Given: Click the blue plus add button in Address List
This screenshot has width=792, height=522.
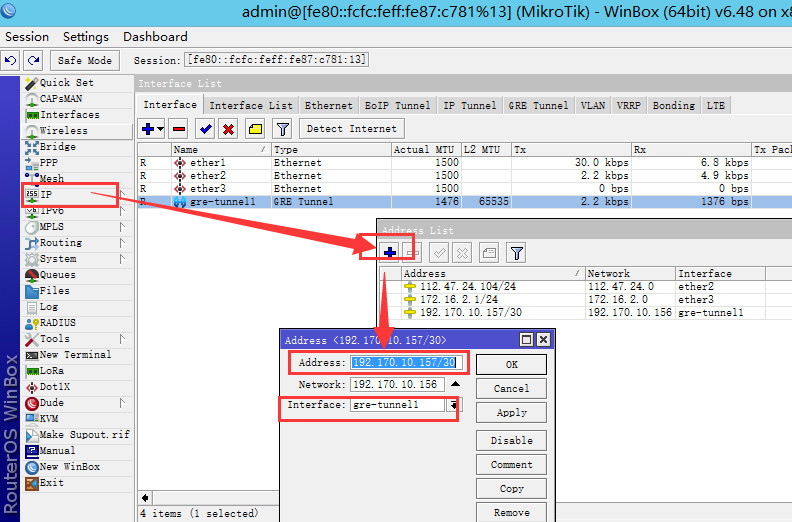Looking at the screenshot, I should coord(389,253).
